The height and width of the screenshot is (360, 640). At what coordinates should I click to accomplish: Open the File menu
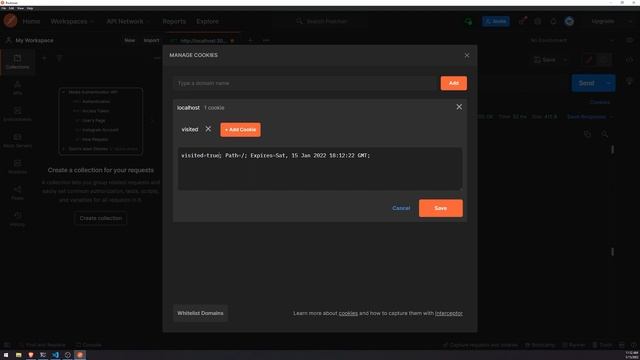click(x=4, y=8)
